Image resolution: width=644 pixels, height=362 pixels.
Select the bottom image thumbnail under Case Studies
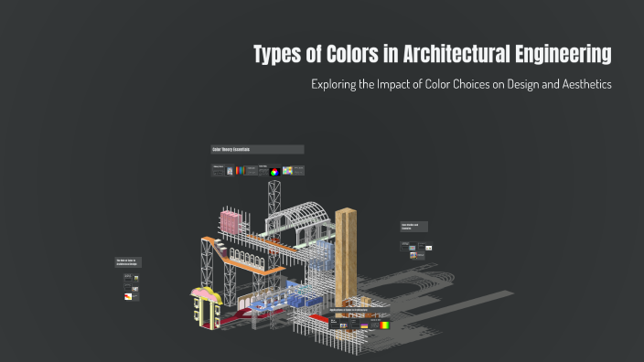pos(413,256)
